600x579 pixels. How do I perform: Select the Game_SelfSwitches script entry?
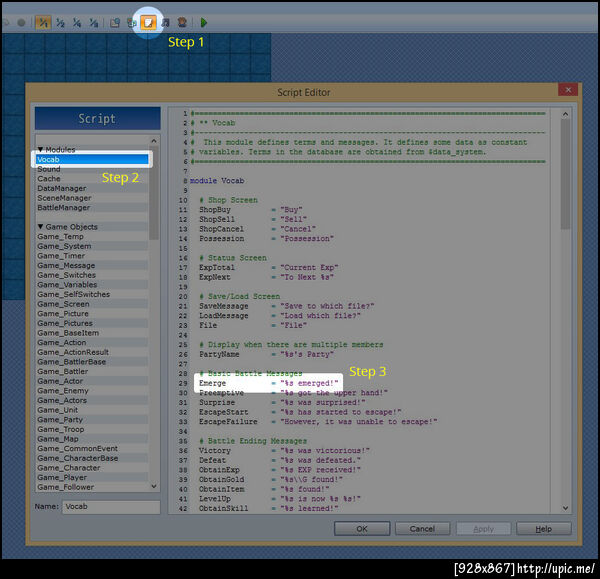pos(92,294)
